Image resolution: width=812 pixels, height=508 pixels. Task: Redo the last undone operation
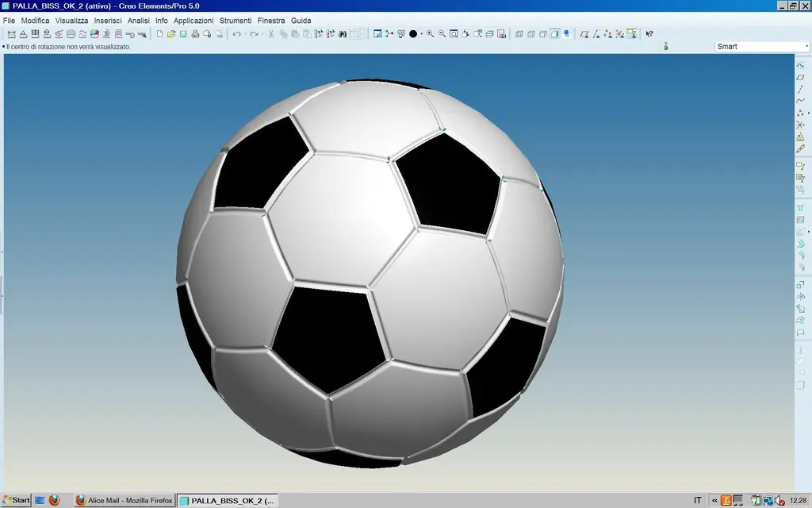tap(254, 34)
